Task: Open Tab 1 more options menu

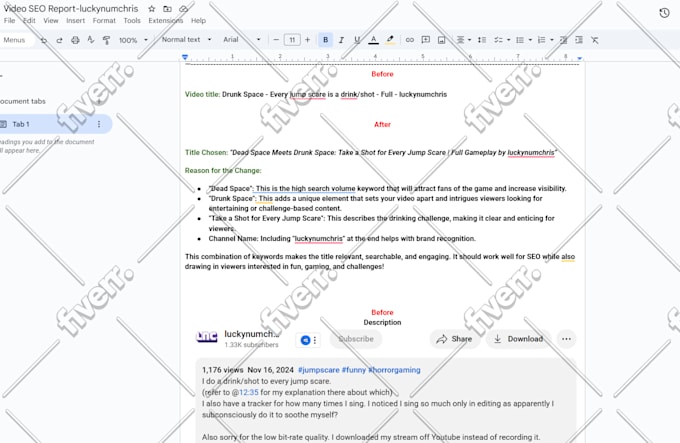Action: [x=99, y=124]
